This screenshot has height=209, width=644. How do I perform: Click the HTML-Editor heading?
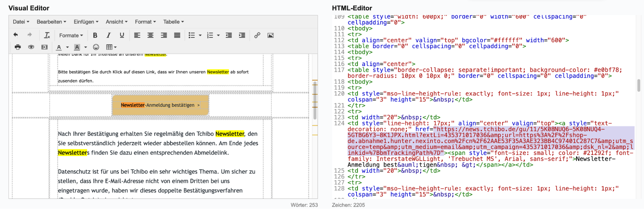pos(352,8)
